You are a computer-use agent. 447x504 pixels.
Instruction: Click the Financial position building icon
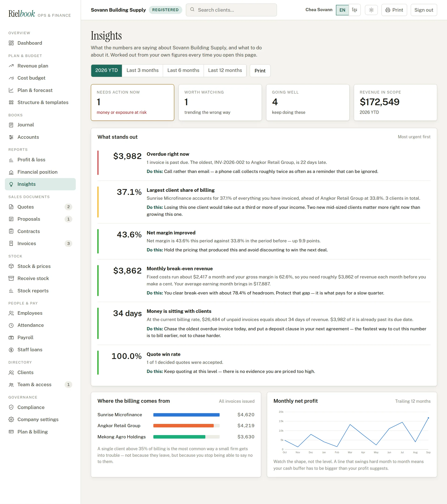[11, 172]
